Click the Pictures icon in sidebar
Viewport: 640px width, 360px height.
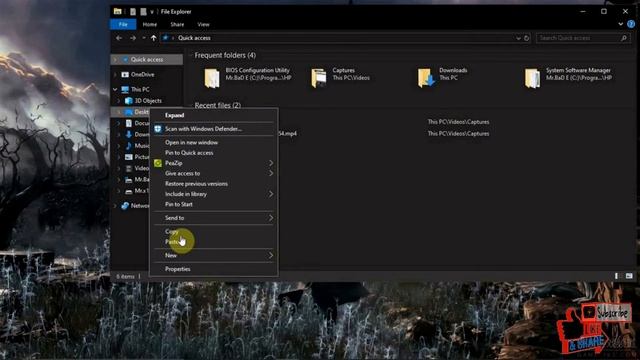point(129,157)
